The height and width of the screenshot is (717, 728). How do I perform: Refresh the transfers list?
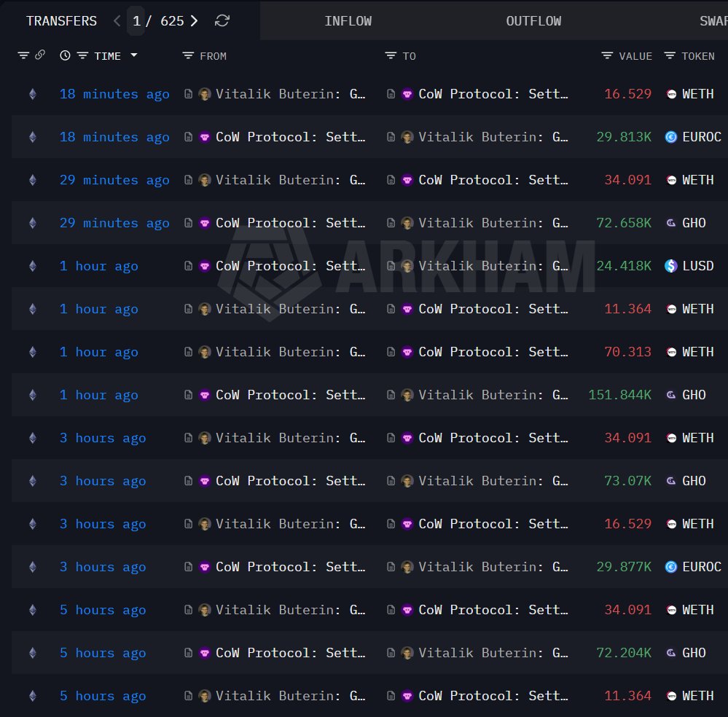(x=222, y=21)
